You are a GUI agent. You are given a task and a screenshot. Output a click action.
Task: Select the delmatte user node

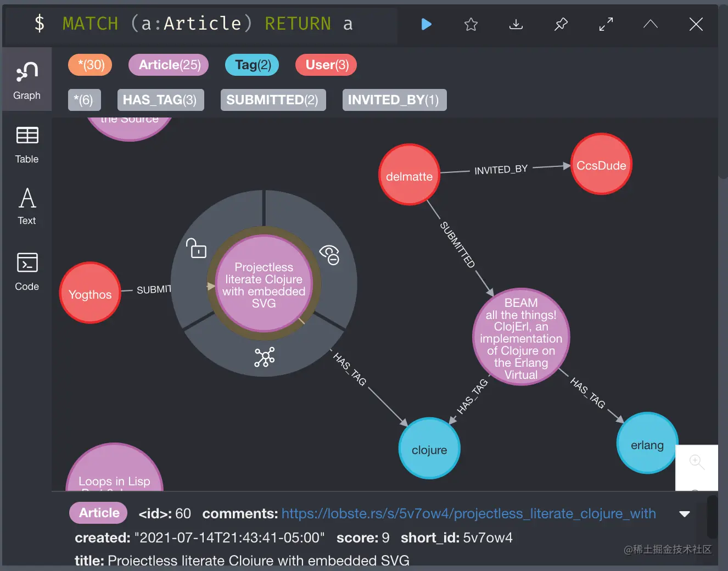410,175
